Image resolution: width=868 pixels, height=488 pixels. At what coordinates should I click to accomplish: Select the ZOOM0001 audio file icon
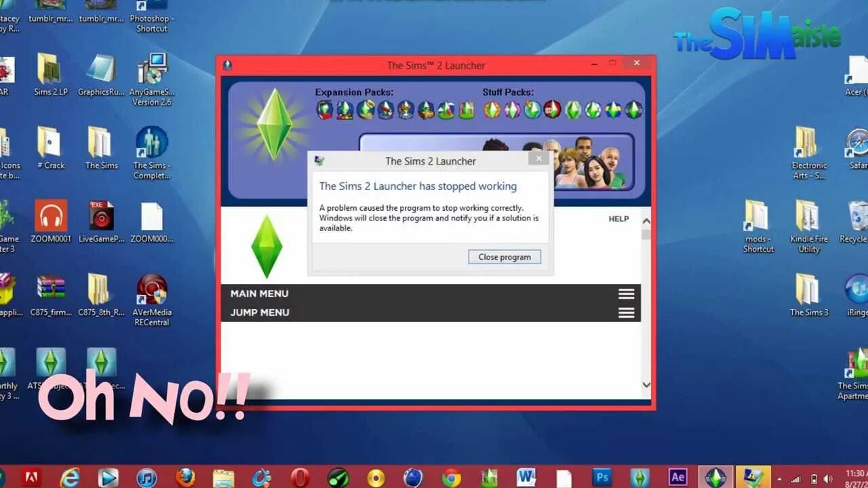tap(51, 222)
